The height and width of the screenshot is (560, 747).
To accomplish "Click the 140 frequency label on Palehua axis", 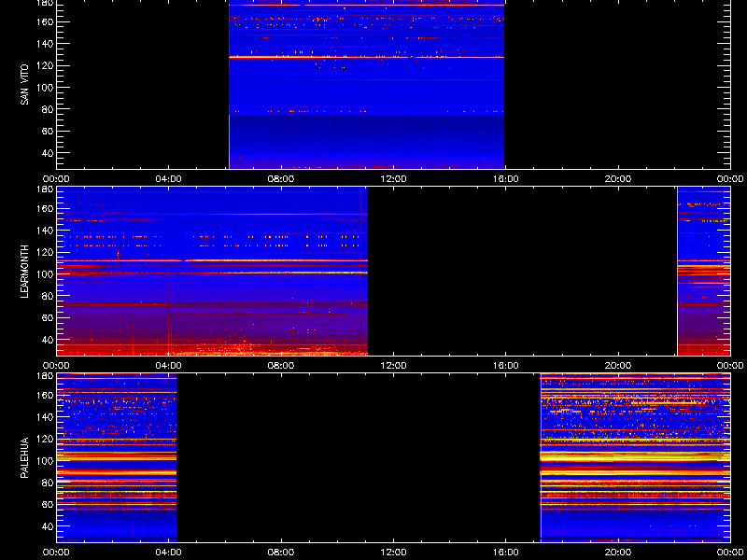I will [44, 417].
